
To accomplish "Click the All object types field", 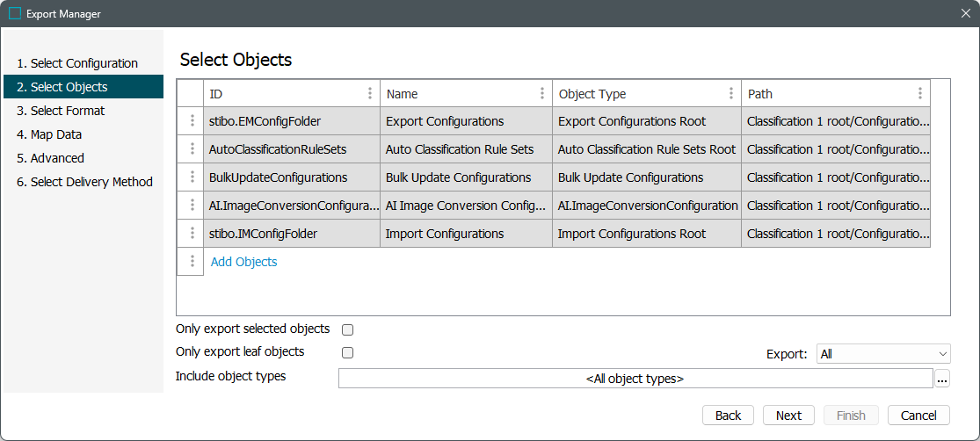I will (635, 379).
